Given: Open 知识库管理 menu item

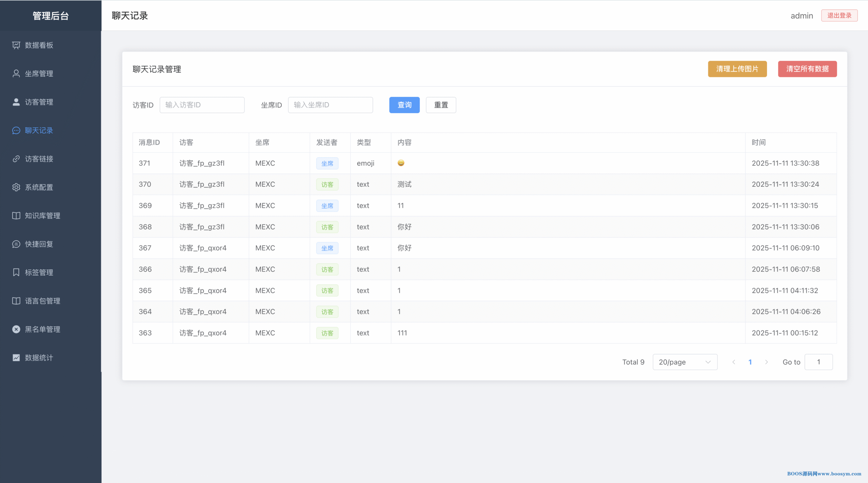Looking at the screenshot, I should (42, 216).
